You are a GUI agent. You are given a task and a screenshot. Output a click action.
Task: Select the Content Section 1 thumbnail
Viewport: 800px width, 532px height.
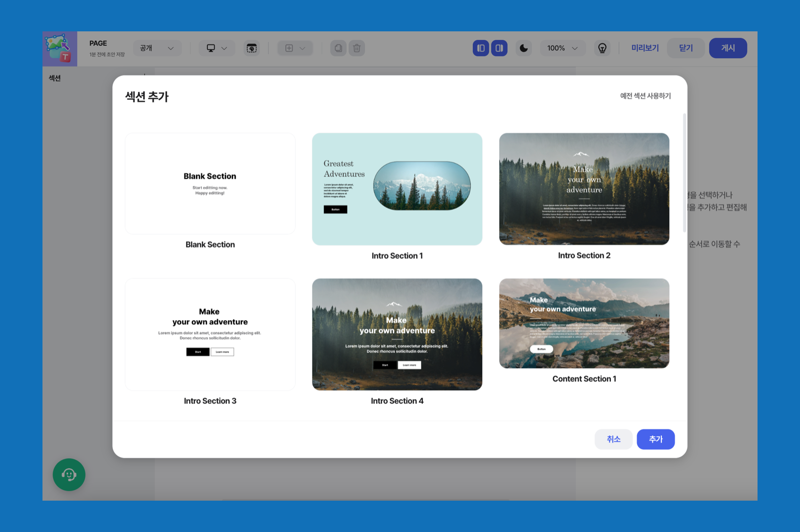(584, 323)
